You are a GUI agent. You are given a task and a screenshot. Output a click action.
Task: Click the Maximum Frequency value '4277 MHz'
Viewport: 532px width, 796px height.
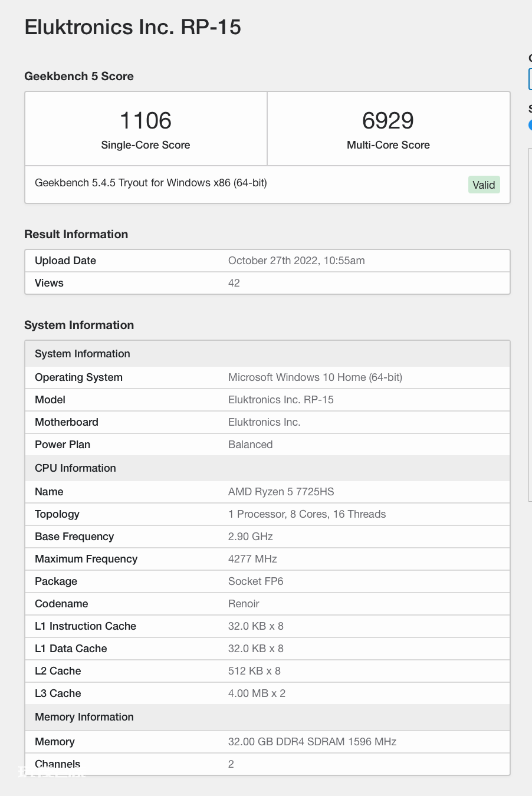point(252,559)
